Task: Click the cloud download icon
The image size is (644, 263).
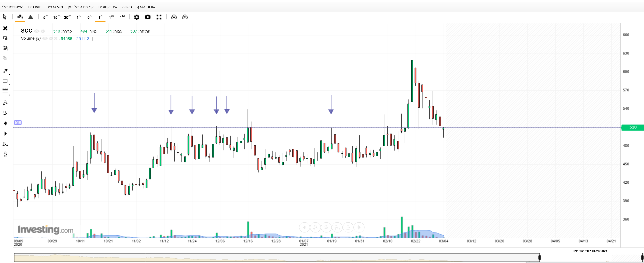Action: tap(174, 17)
